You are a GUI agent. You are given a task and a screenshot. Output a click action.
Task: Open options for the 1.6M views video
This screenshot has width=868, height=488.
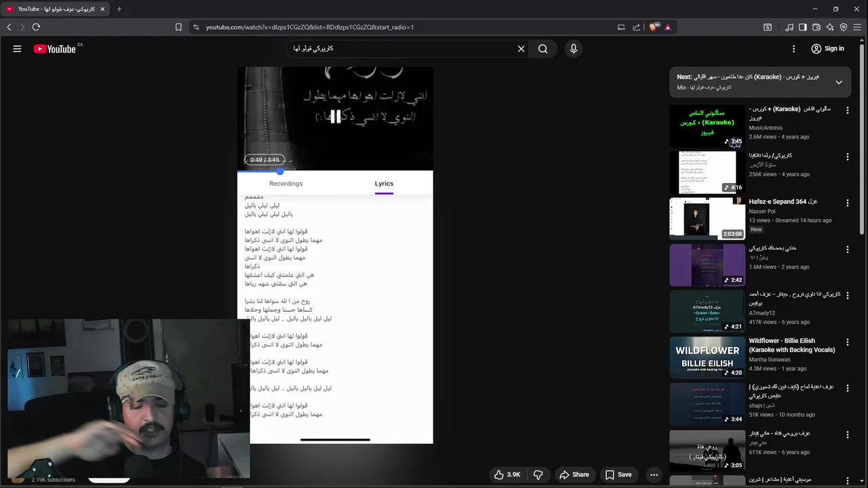(x=847, y=249)
